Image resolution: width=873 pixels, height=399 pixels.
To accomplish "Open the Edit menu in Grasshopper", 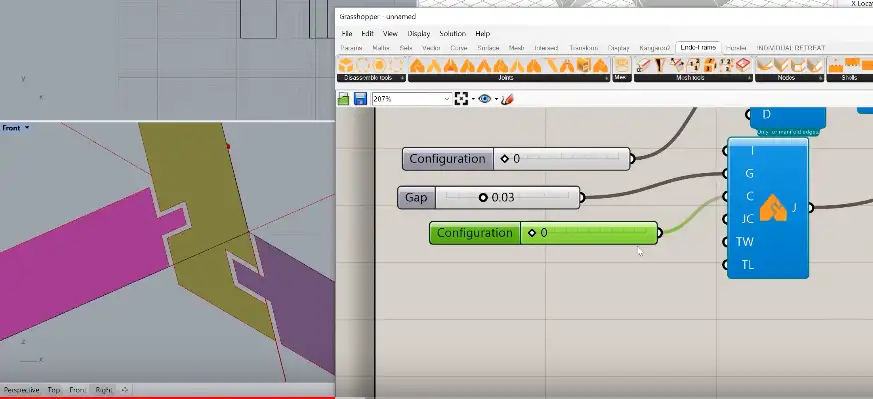I will 367,33.
